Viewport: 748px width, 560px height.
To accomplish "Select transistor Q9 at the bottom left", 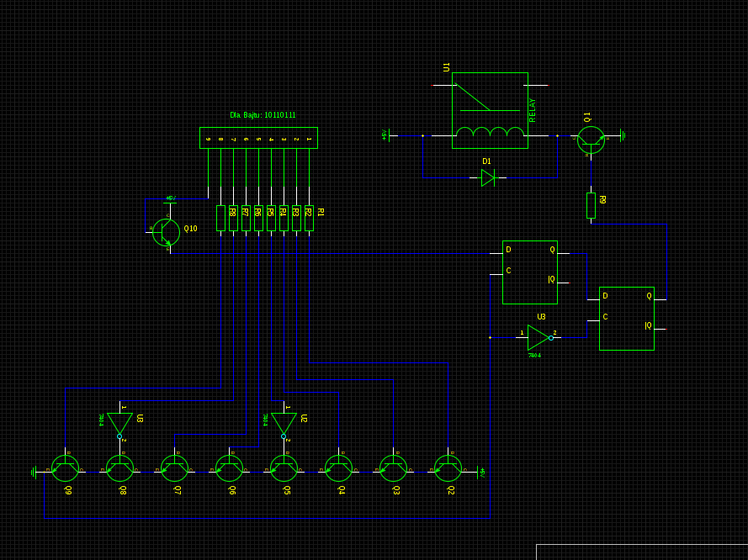I will pos(65,468).
